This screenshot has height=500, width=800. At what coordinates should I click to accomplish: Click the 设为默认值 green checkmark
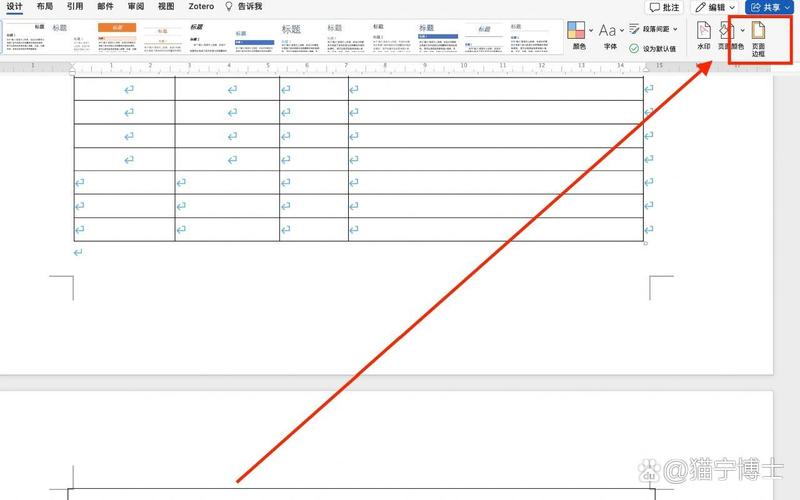634,48
